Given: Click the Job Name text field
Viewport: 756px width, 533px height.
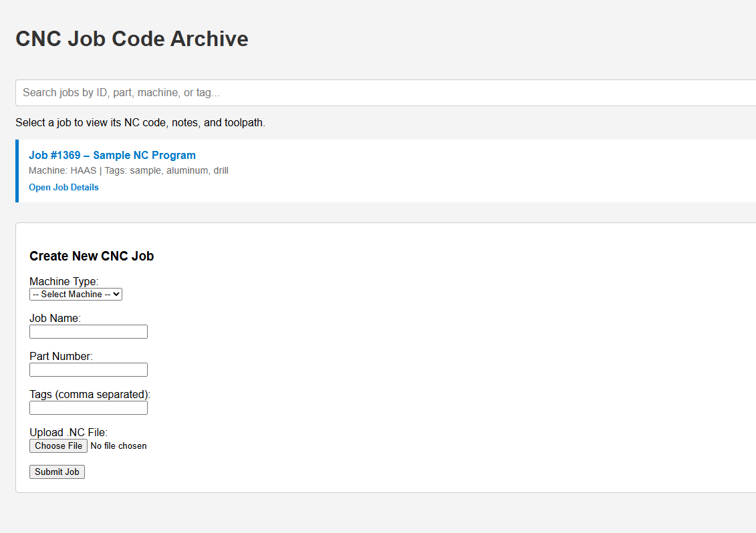Looking at the screenshot, I should [x=88, y=331].
